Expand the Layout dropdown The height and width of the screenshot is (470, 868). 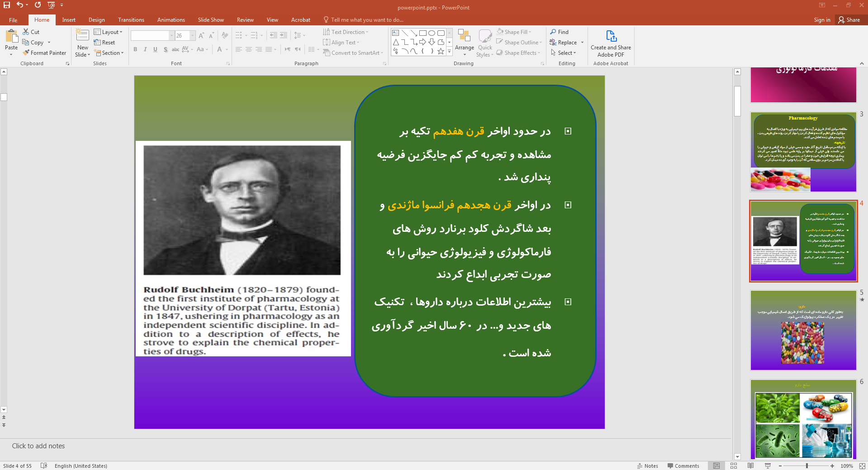click(109, 32)
